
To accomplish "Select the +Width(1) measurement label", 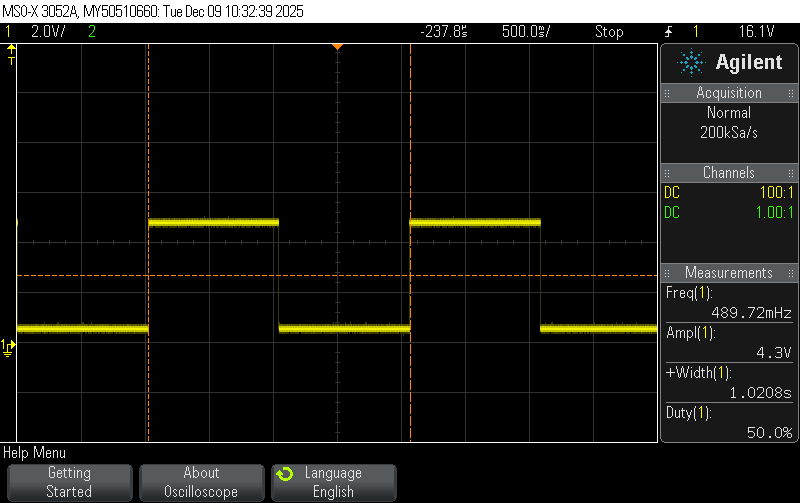I will 698,373.
